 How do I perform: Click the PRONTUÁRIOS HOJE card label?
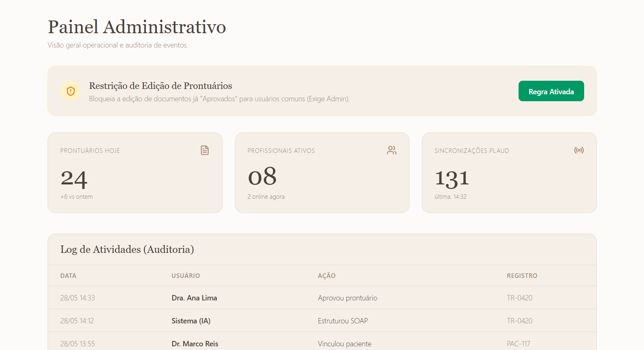click(x=90, y=151)
